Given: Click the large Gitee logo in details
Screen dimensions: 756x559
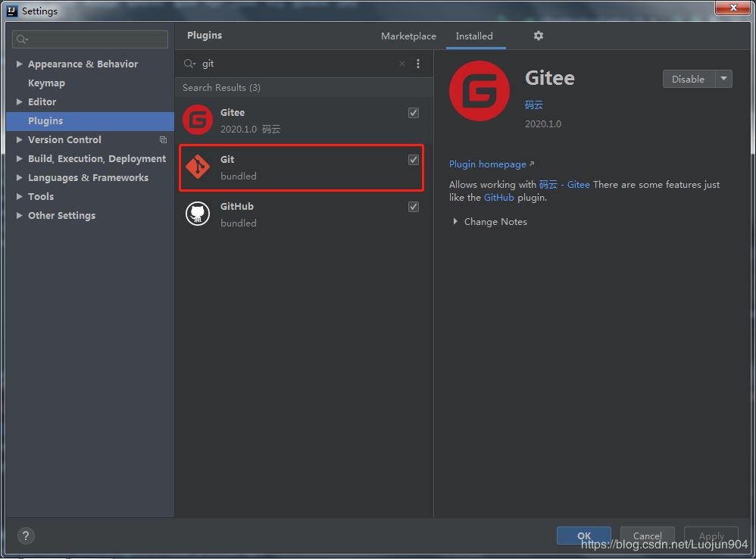Looking at the screenshot, I should (479, 91).
